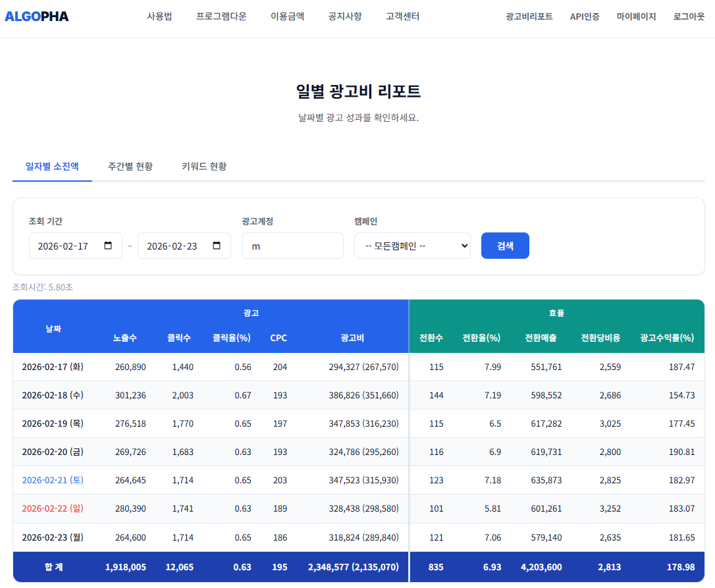Open the API인증 authentication page
The image size is (715, 588).
coord(584,16)
